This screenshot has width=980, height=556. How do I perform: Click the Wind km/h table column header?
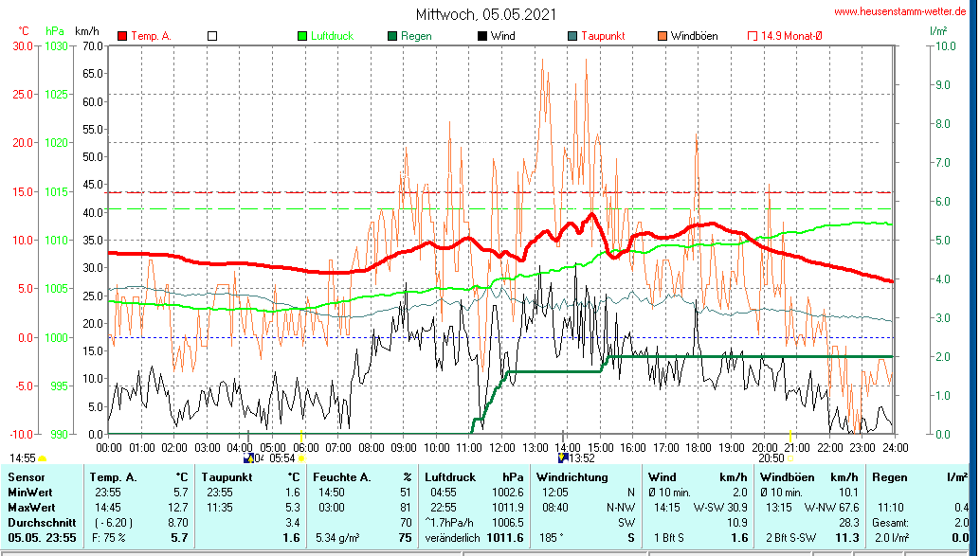click(698, 477)
